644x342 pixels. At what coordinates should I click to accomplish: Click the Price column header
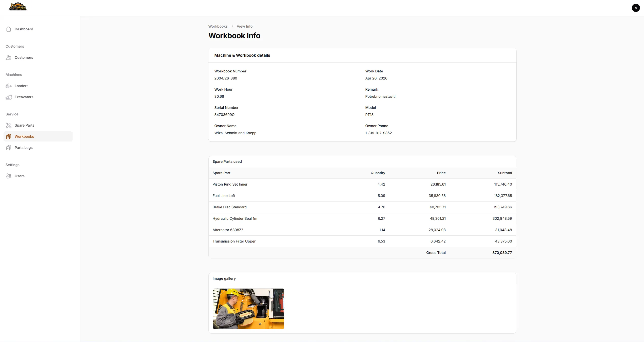click(x=441, y=173)
